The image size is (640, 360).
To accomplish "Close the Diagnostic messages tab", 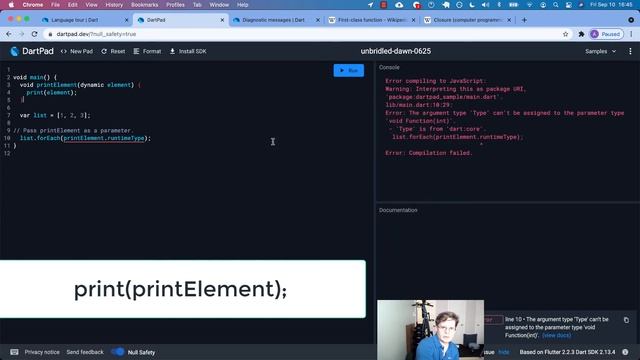I will coord(318,20).
